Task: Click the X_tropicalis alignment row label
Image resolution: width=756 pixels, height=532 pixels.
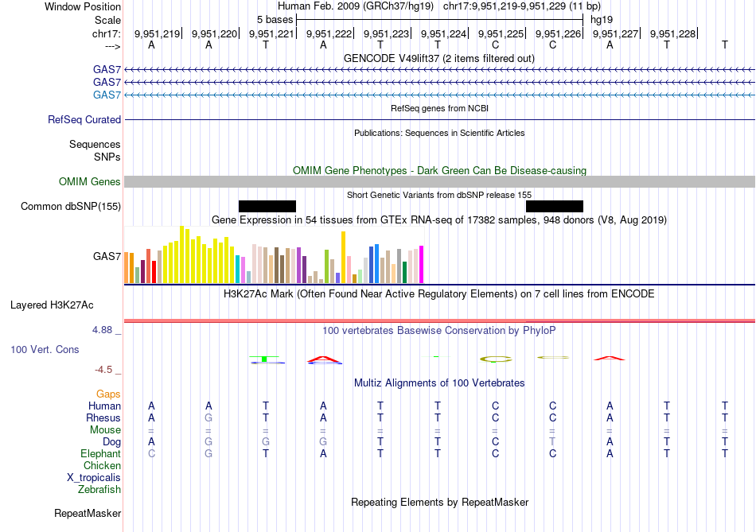Action: tap(94, 478)
